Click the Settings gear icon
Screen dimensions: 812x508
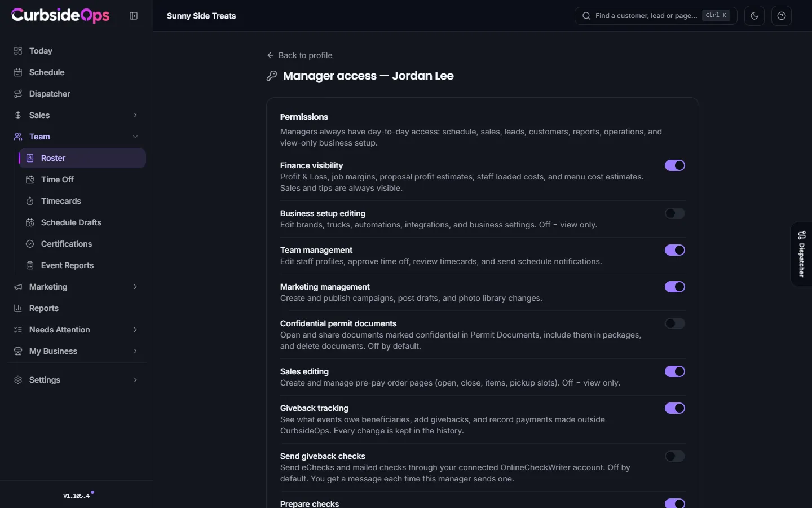[18, 380]
